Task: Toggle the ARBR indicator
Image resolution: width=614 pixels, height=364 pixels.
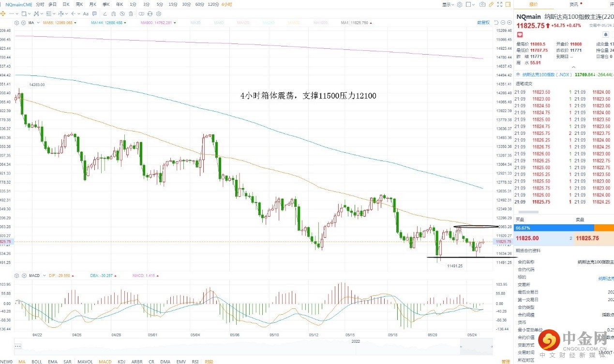Action: 137,361
